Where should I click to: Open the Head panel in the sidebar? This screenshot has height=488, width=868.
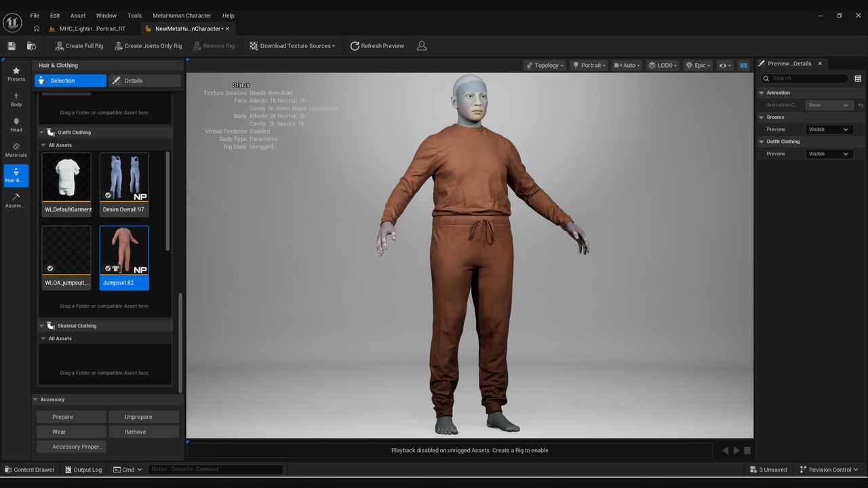click(x=16, y=125)
